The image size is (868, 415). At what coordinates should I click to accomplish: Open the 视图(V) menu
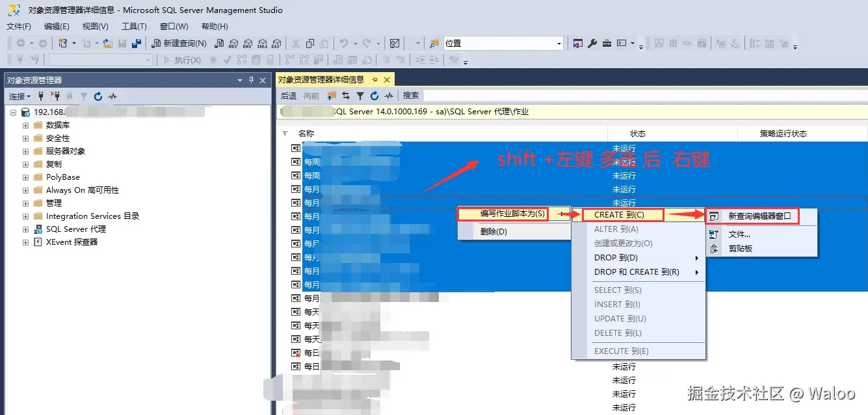[x=95, y=26]
